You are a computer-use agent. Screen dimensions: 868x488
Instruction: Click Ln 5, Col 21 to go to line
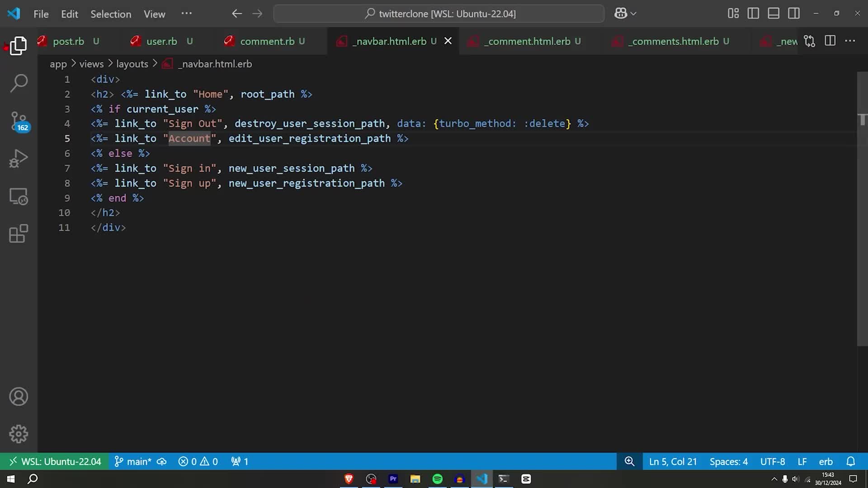coord(673,461)
